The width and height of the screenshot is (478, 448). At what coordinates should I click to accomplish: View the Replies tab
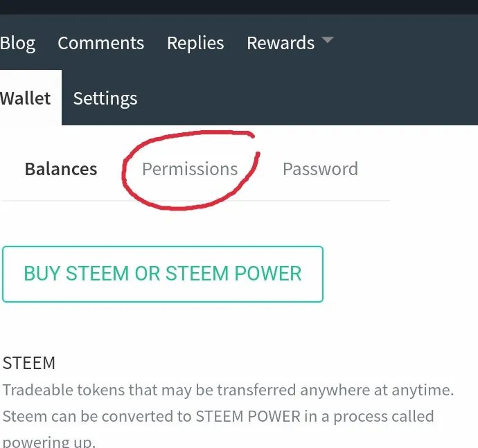click(195, 43)
